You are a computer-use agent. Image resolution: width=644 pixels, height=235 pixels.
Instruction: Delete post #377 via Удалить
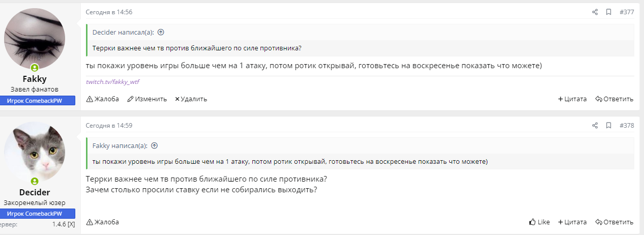(x=191, y=99)
